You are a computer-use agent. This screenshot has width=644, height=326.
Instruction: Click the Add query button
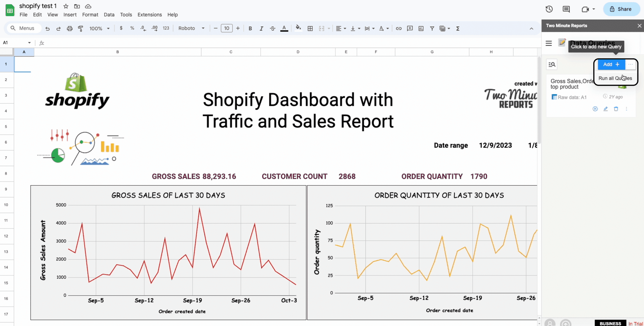click(611, 64)
